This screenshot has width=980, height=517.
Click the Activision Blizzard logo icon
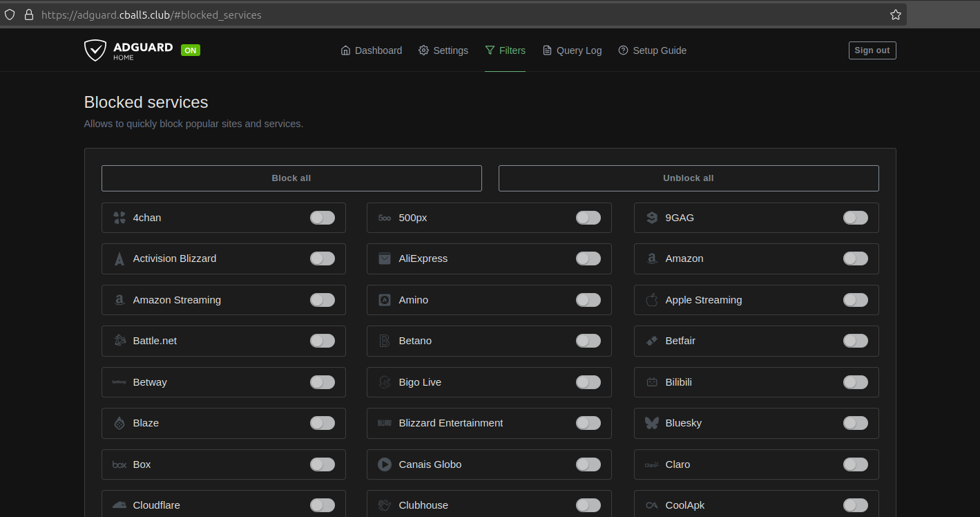119,258
